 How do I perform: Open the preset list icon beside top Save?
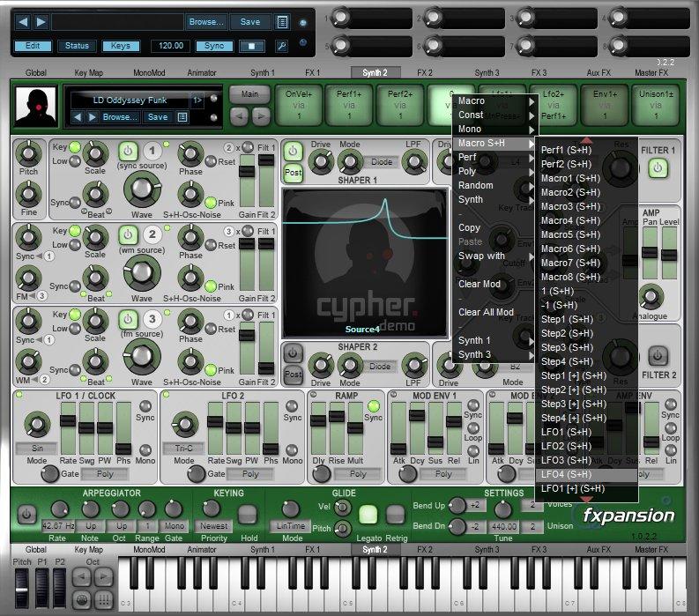click(282, 22)
